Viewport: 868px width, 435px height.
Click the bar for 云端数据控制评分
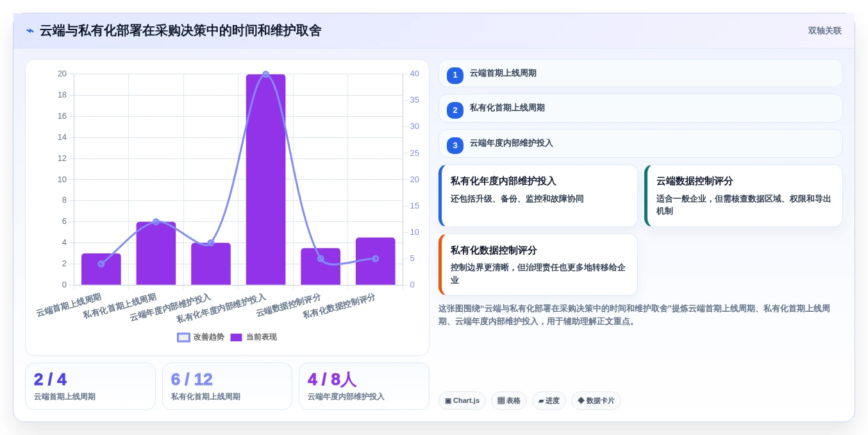pos(321,266)
